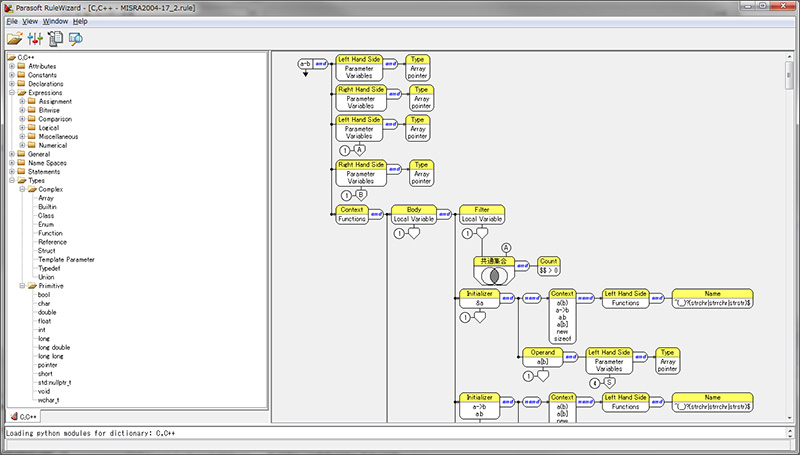Collapse the Expressions folder

(x=12, y=93)
